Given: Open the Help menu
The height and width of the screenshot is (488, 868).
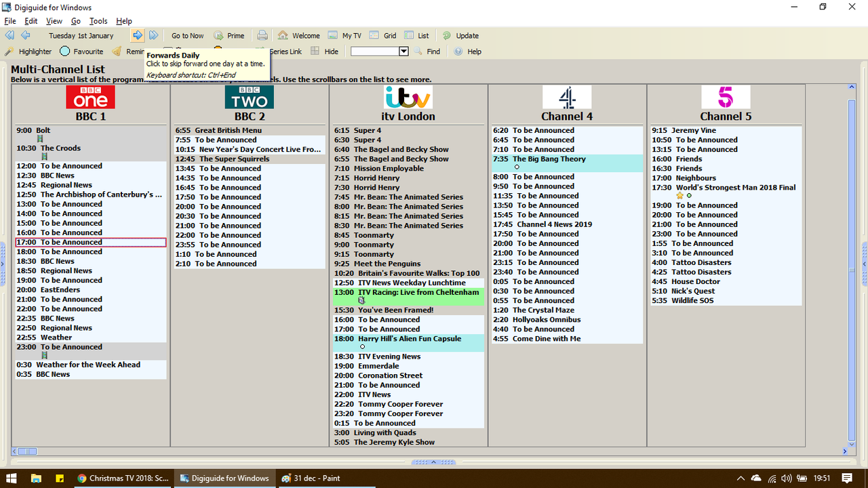Looking at the screenshot, I should pos(124,21).
